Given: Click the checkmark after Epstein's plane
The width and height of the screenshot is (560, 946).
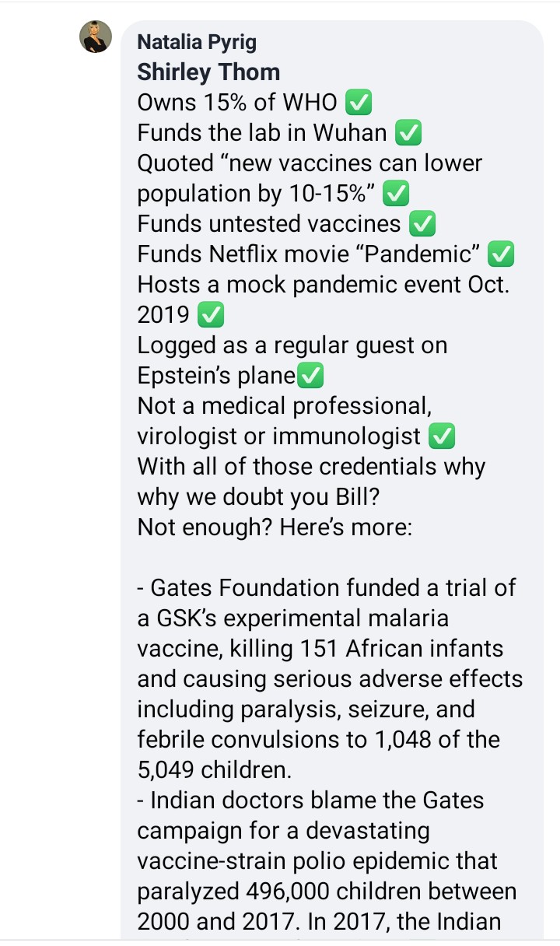Looking at the screenshot, I should click(x=311, y=376).
